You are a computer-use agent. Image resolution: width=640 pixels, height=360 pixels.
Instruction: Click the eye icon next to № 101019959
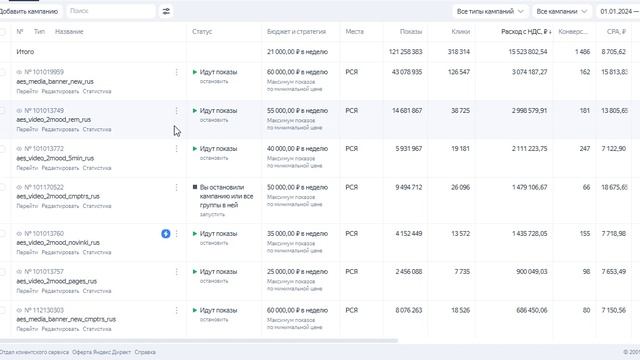point(19,72)
